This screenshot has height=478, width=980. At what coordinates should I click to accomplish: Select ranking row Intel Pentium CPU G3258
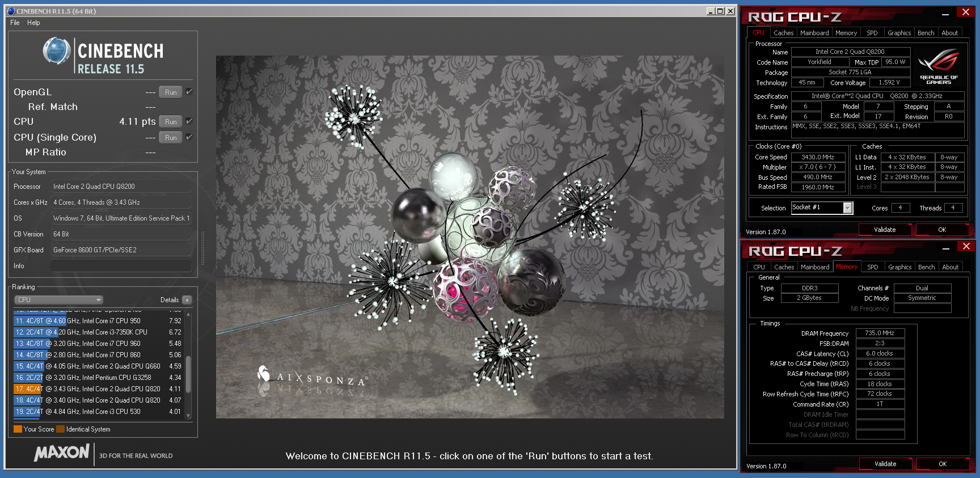[x=98, y=378]
